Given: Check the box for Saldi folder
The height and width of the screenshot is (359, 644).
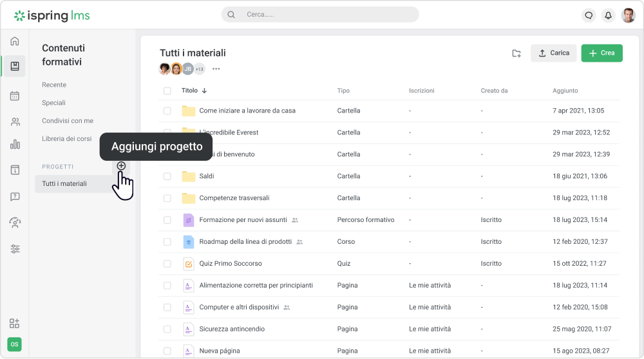Looking at the screenshot, I should point(167,176).
